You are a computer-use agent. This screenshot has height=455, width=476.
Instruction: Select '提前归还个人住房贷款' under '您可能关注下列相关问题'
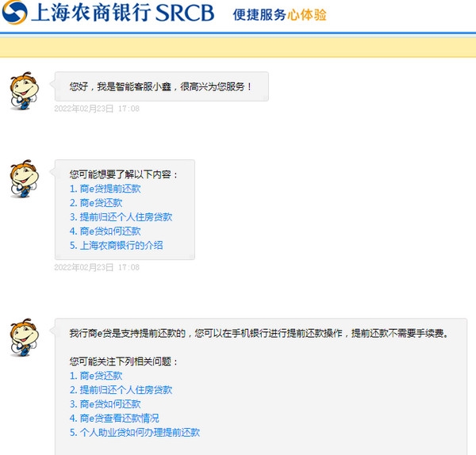point(121,390)
